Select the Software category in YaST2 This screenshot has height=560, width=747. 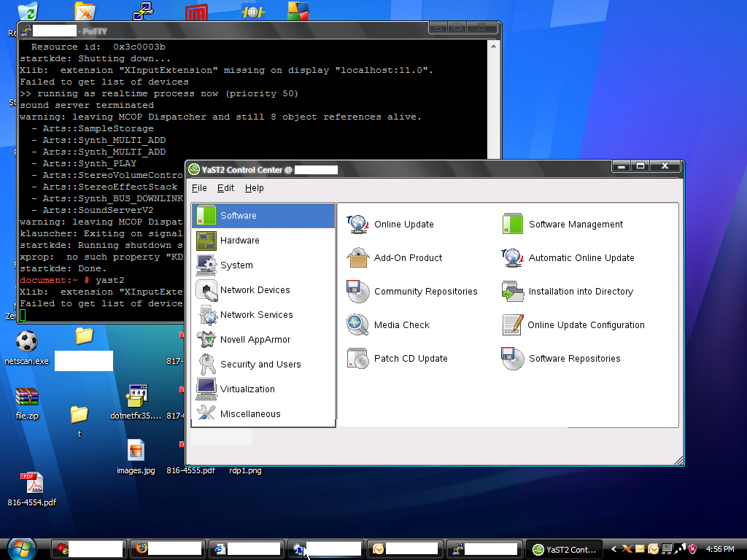point(263,216)
